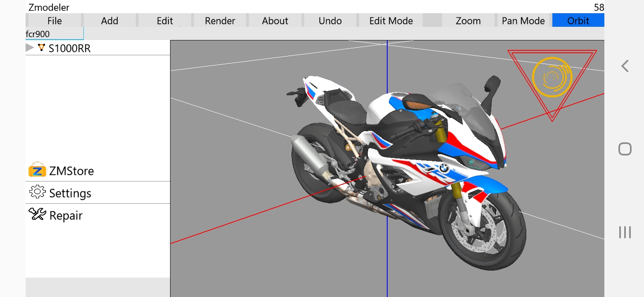644x297 pixels.
Task: Click the blank button beside Edit Mode
Action: tap(432, 21)
